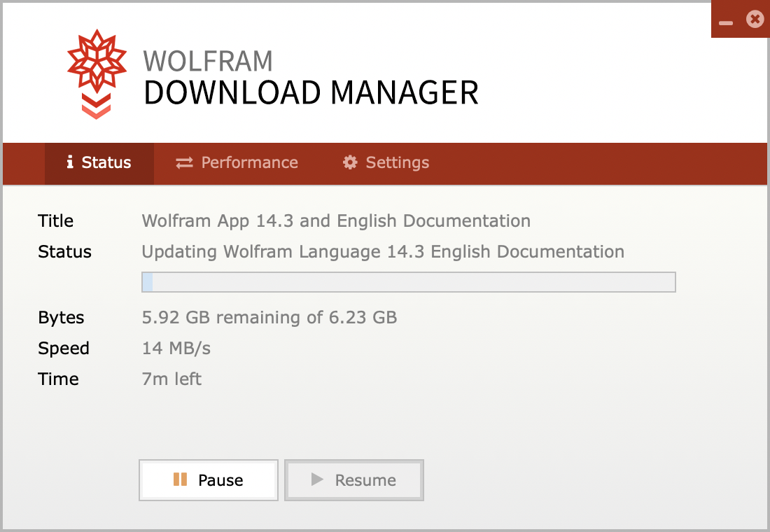Click the download progress bar
Screen dimensions: 770x532
[x=408, y=282]
